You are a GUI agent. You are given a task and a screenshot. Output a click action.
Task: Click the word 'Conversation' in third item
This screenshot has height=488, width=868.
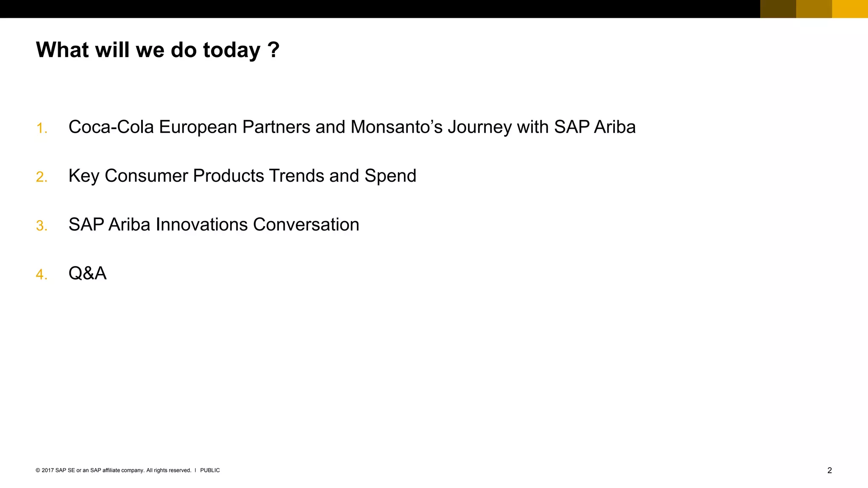pos(306,225)
